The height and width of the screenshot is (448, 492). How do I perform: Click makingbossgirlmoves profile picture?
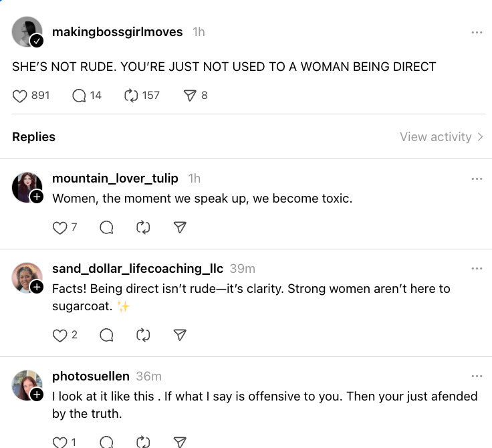[x=27, y=32]
